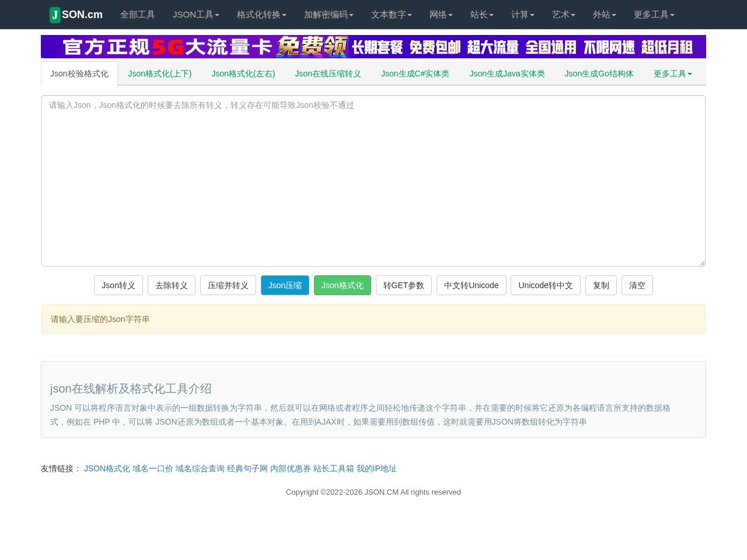Open the 内部优惠券 link
Screen dimensions: 747x560
coord(291,468)
